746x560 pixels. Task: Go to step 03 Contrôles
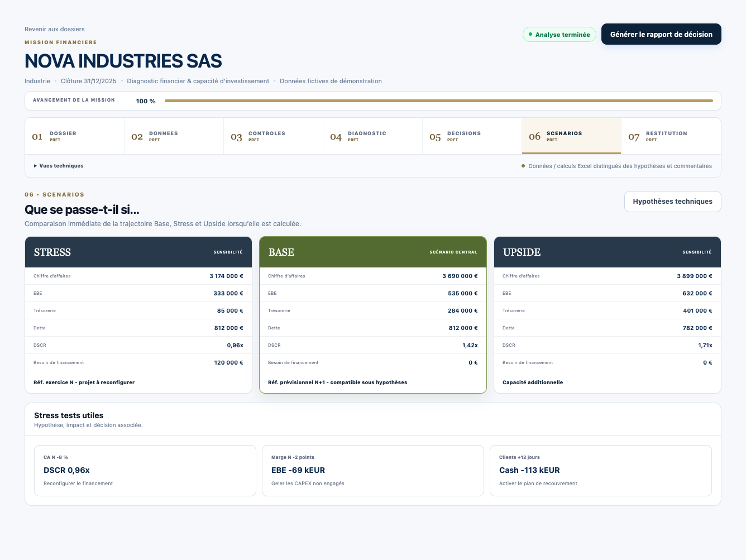(274, 136)
